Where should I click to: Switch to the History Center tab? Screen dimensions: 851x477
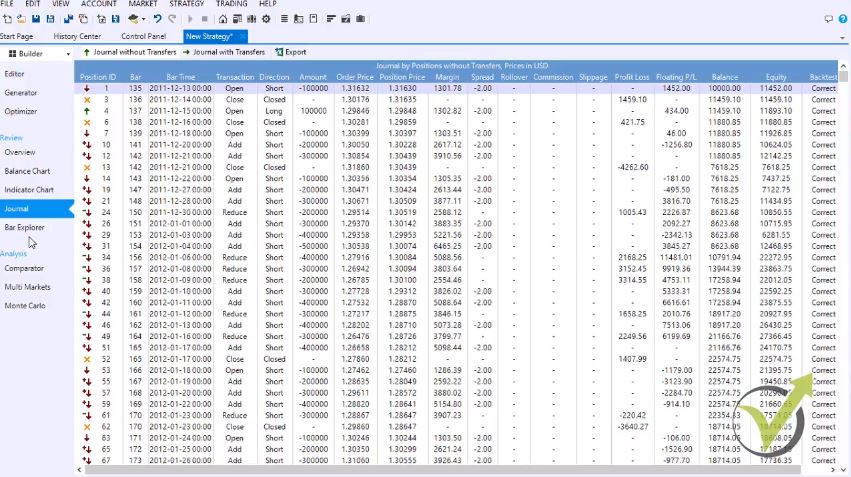coord(77,36)
